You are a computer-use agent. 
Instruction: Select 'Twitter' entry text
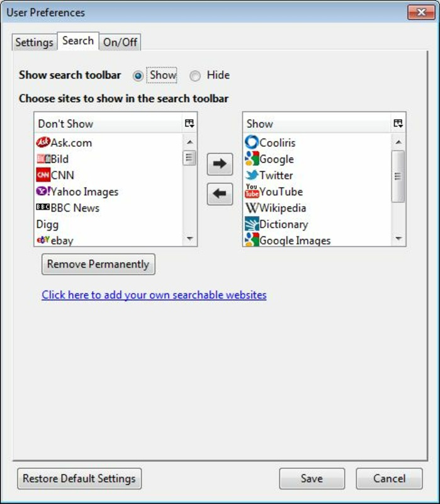(x=276, y=175)
